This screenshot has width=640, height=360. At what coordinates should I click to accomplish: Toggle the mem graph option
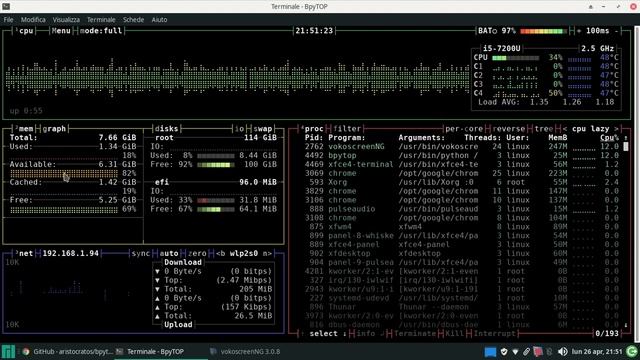(54, 129)
